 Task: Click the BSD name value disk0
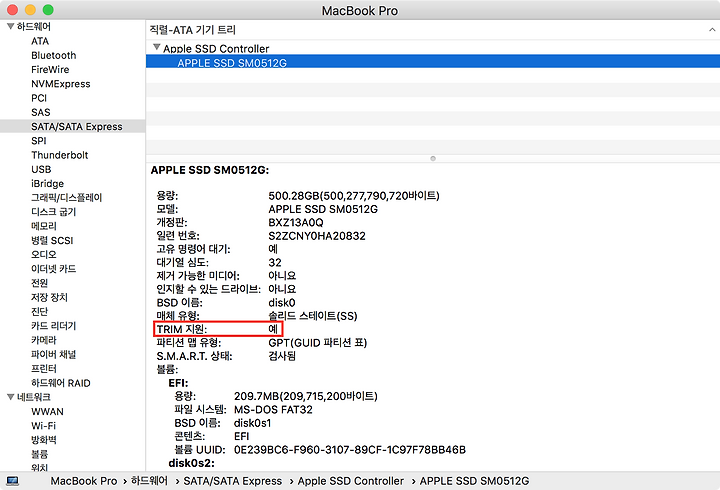[281, 303]
